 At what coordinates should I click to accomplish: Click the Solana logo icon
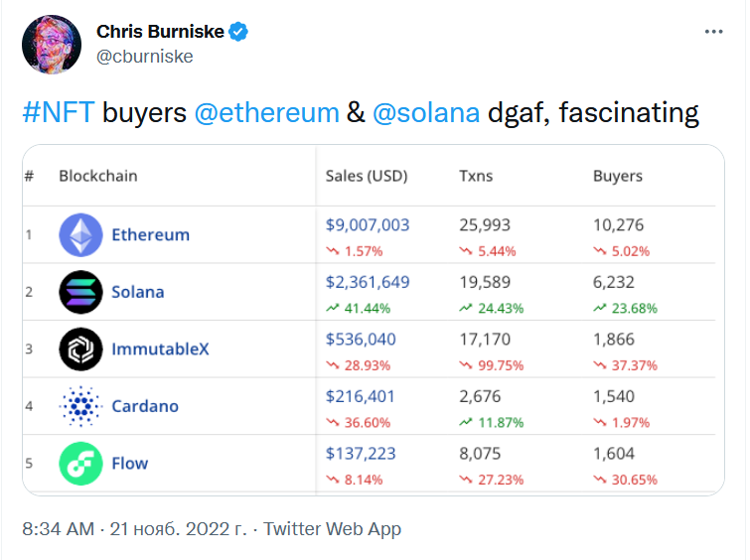[x=80, y=292]
